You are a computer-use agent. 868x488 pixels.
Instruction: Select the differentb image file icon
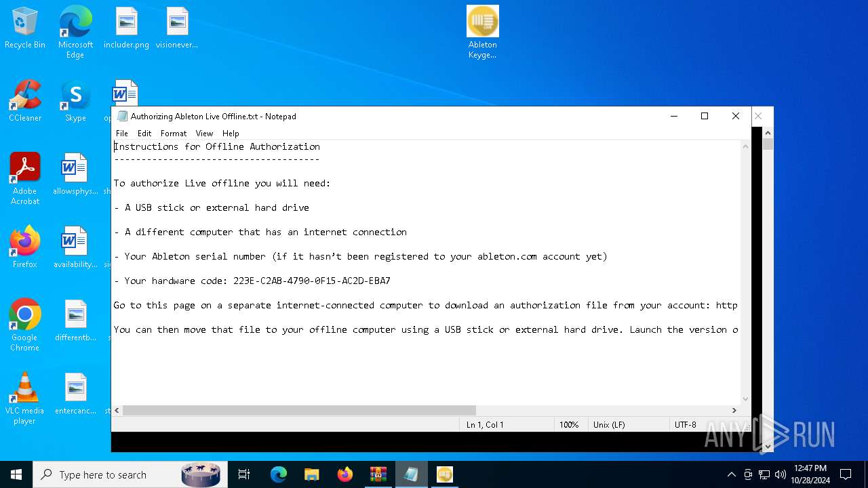click(75, 321)
